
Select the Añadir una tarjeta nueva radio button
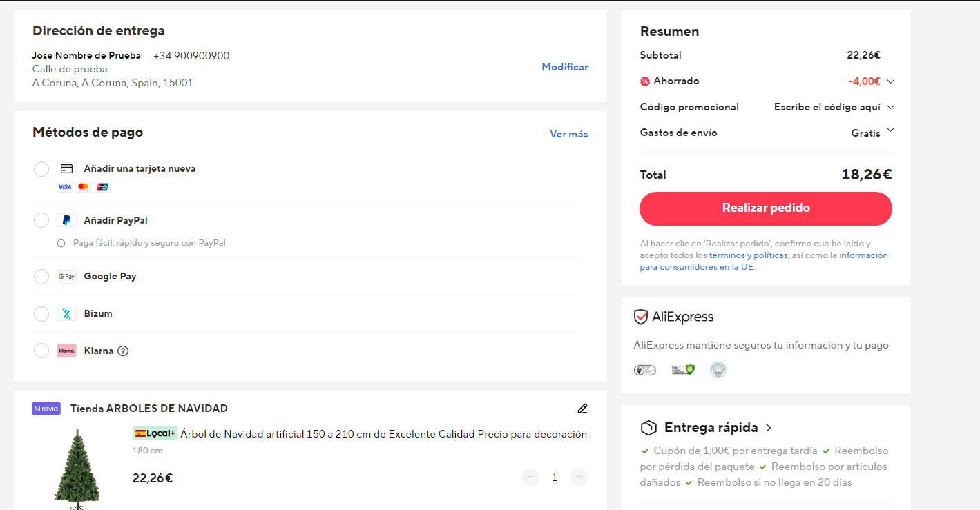[x=41, y=169]
